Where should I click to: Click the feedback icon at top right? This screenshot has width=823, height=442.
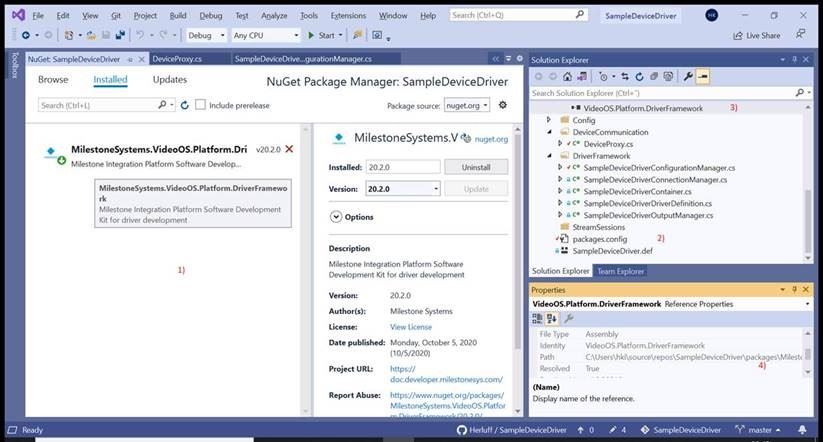tap(800, 34)
